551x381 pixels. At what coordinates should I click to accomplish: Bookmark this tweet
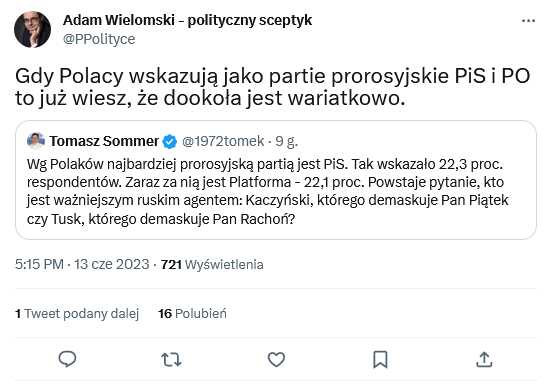(x=380, y=359)
